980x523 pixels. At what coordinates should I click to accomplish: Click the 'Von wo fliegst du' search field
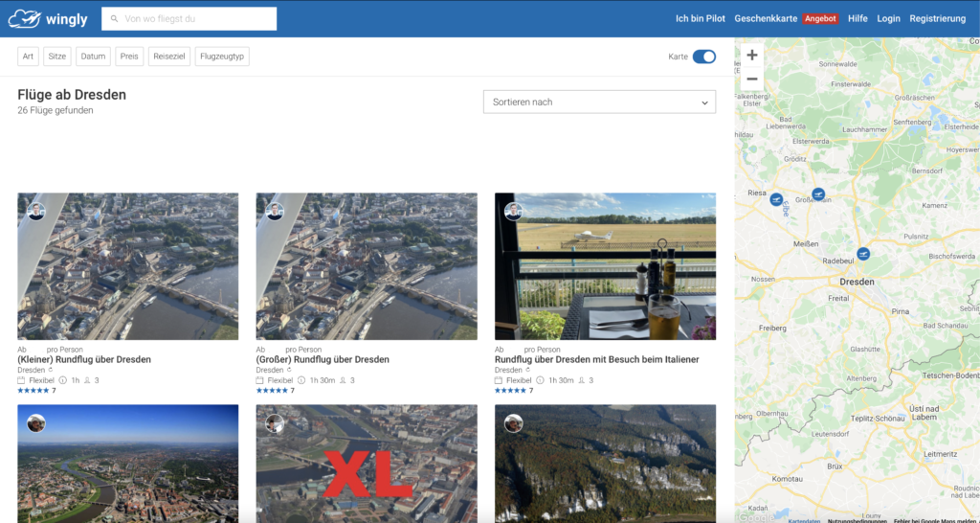pyautogui.click(x=197, y=19)
